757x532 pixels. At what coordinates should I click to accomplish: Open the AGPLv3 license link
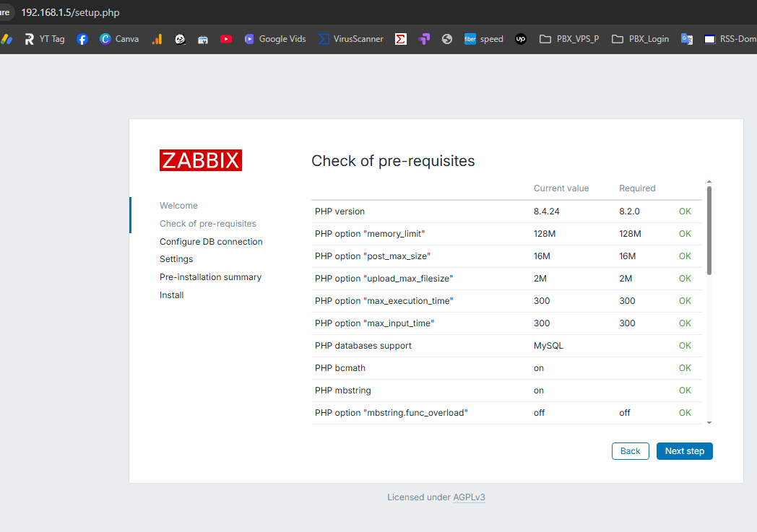pos(469,497)
